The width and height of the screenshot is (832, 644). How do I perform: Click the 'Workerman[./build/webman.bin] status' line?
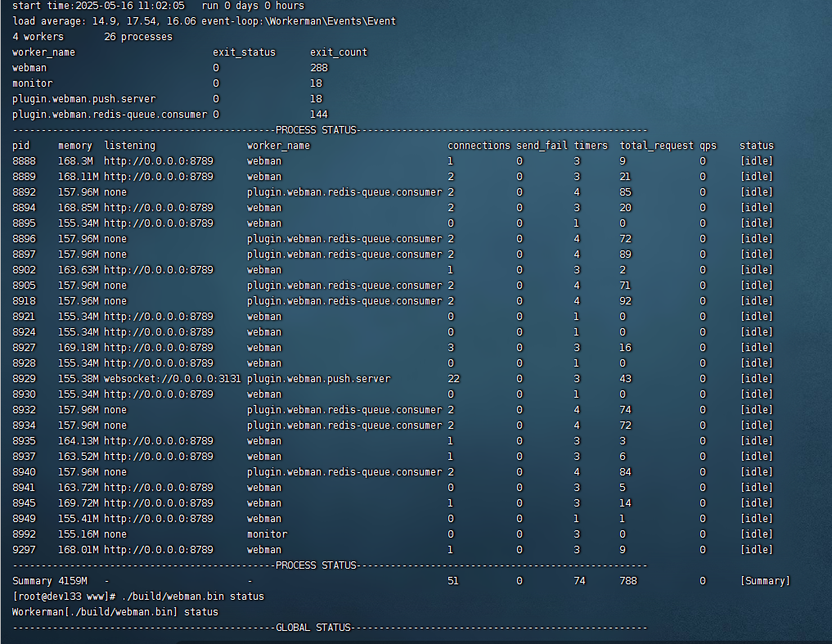pos(115,611)
